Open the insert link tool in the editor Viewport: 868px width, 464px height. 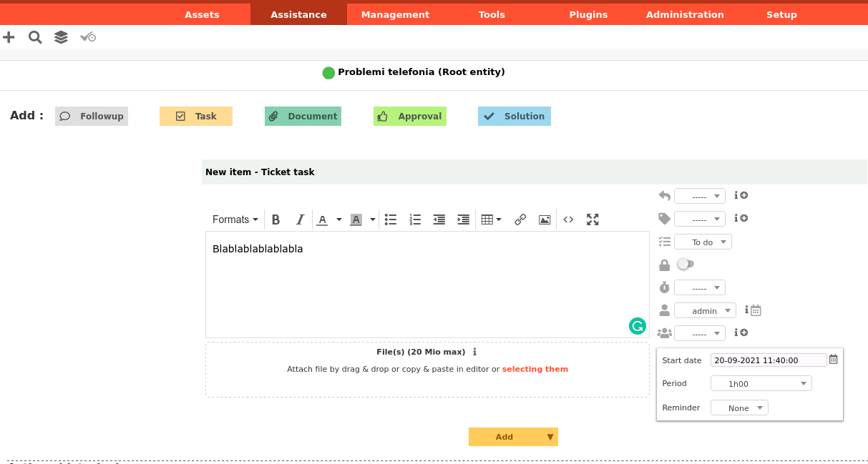point(520,219)
